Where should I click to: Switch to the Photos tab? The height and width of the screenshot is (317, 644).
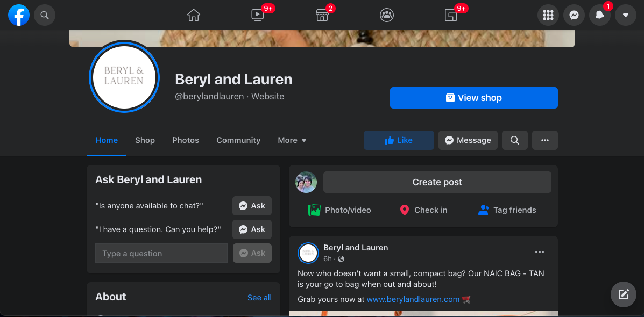click(186, 140)
